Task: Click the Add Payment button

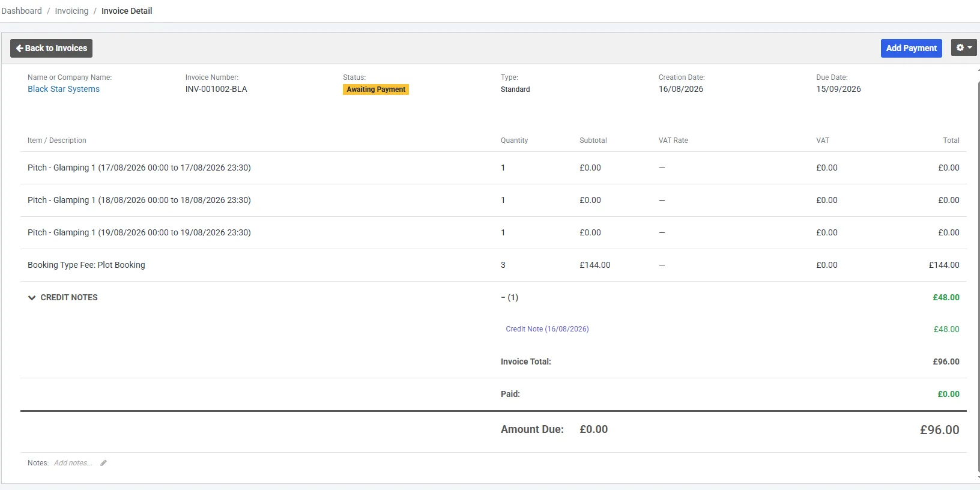Action: pos(911,48)
